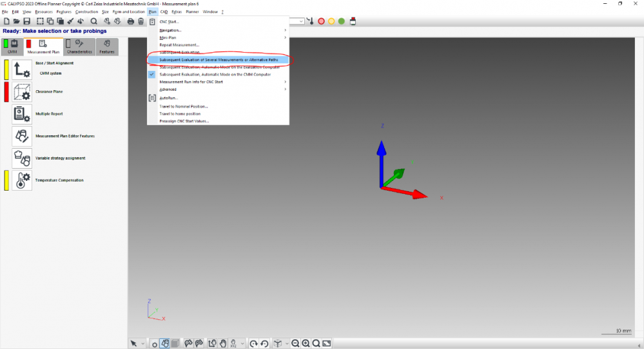Open Base / Start Alignment settings icon
The image size is (644, 349).
(22, 70)
